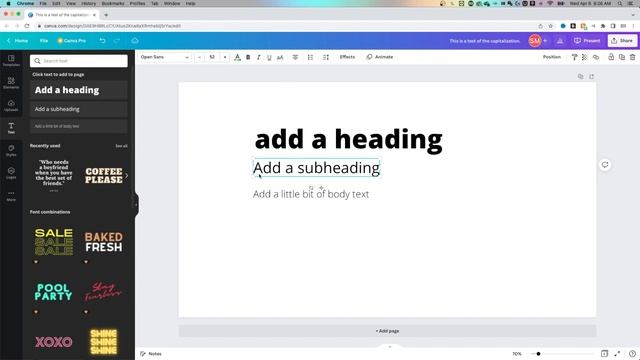Expand recently used with right chevron
This screenshot has height=360, width=640.
point(127,176)
